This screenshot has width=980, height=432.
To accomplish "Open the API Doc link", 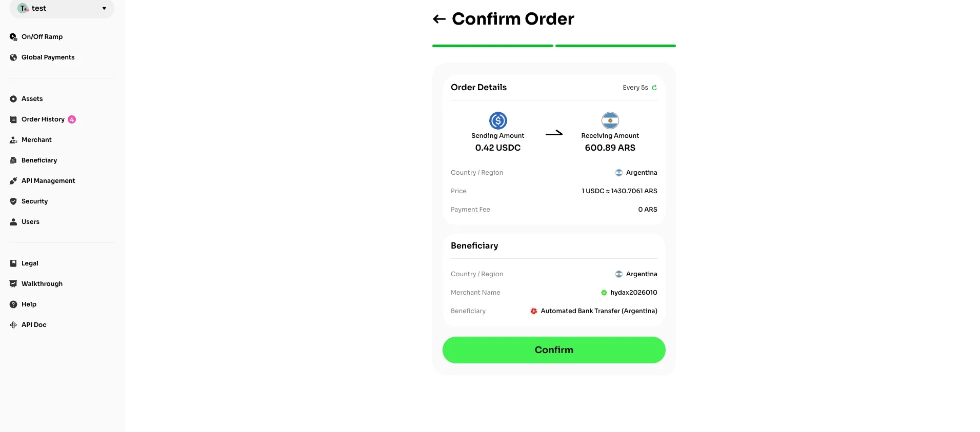I will [28, 325].
